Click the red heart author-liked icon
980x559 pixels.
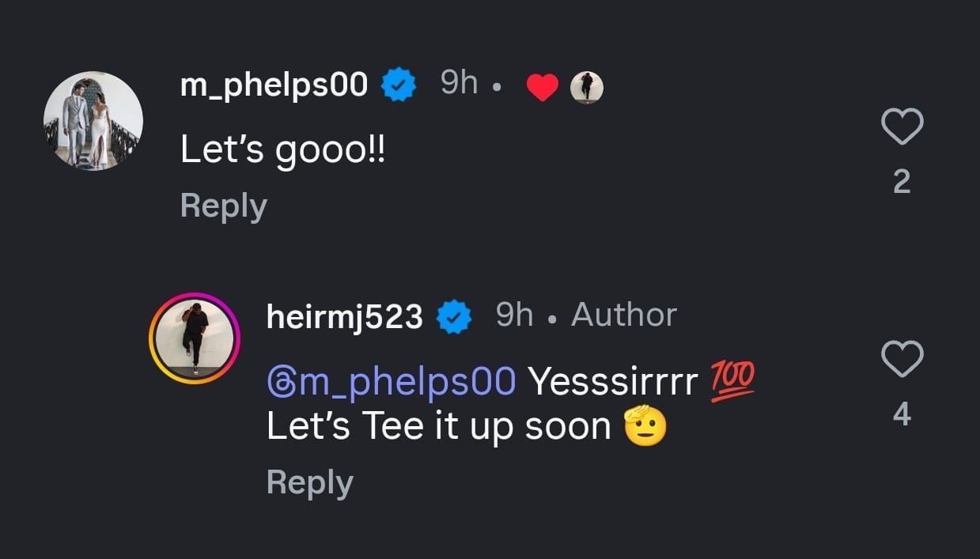click(543, 88)
